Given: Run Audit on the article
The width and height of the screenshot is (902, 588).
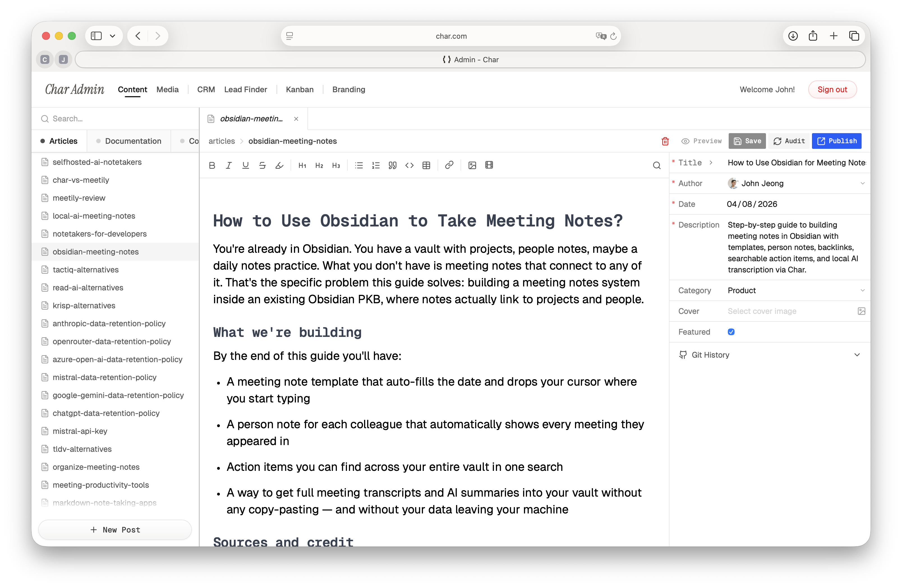Looking at the screenshot, I should coord(789,141).
